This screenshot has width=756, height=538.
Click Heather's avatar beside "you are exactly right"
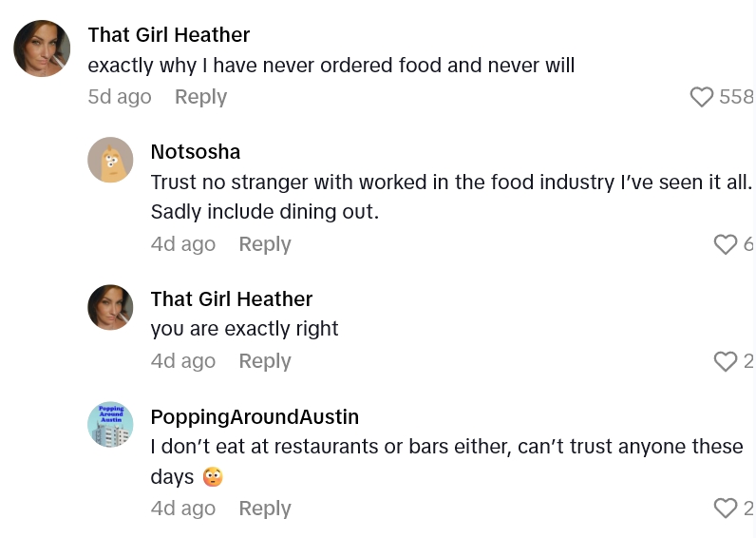click(x=110, y=307)
